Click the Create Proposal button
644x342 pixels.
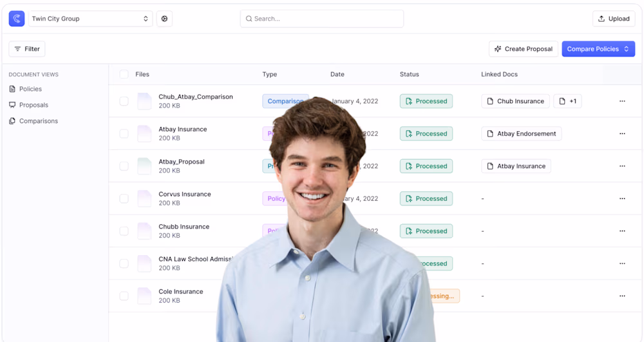[x=523, y=49]
